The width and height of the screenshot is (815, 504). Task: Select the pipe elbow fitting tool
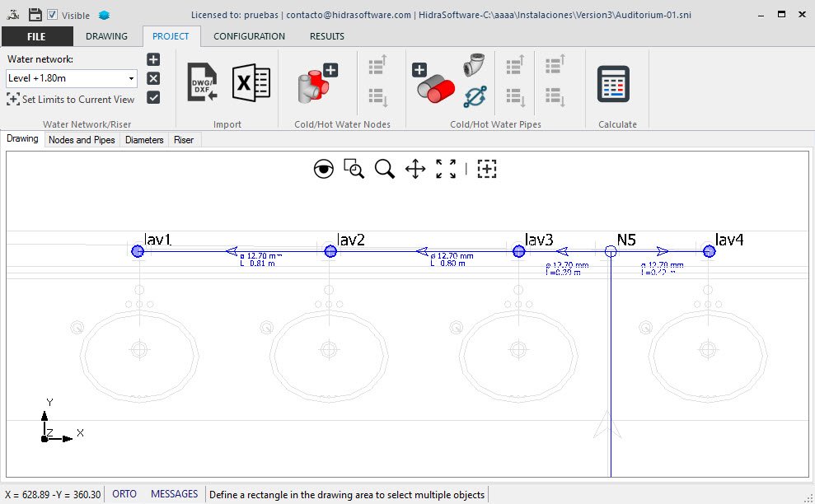tap(474, 66)
